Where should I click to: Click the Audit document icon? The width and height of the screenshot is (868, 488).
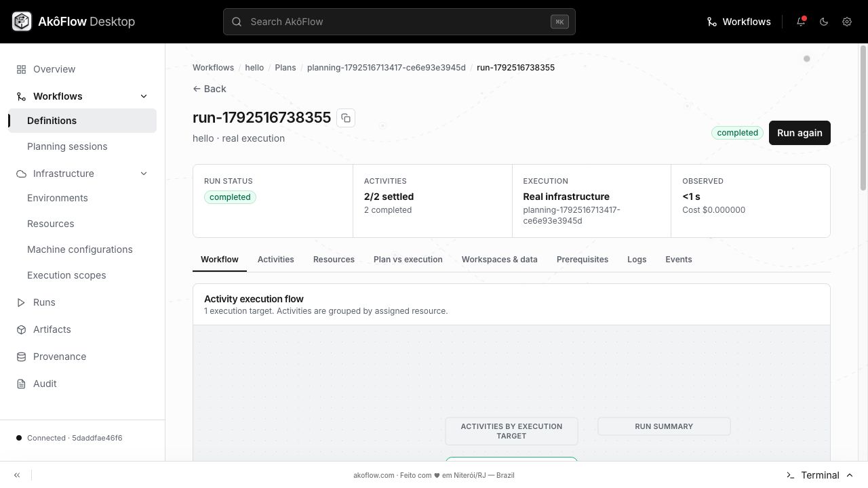[21, 384]
